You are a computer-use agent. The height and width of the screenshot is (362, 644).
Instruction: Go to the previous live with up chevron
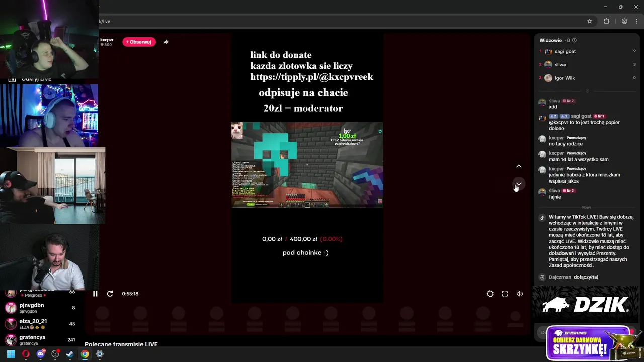pos(519,166)
